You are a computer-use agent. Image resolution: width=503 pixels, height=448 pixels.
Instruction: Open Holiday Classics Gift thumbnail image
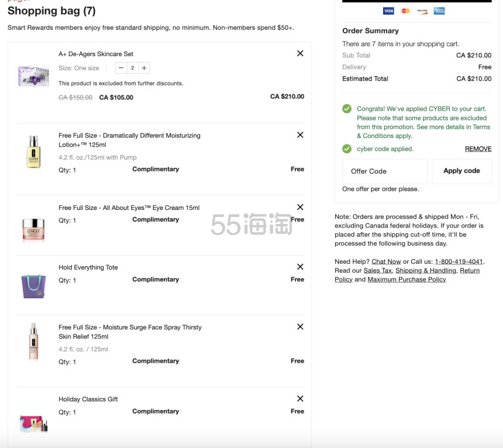tap(34, 423)
